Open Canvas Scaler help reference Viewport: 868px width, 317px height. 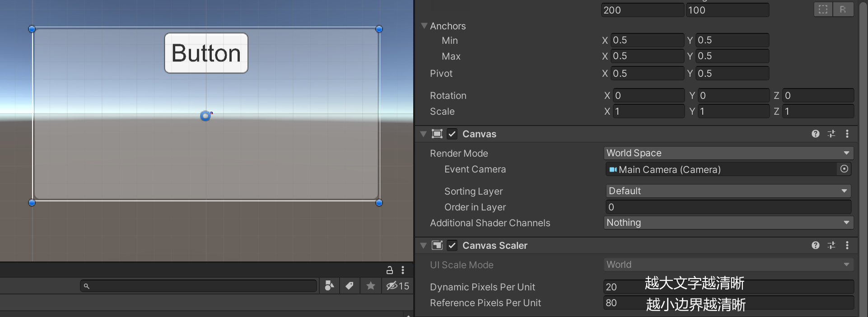coord(815,245)
